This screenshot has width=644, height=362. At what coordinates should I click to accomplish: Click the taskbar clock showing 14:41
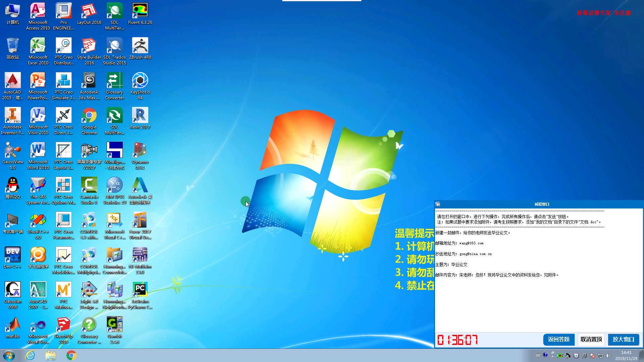click(x=626, y=355)
